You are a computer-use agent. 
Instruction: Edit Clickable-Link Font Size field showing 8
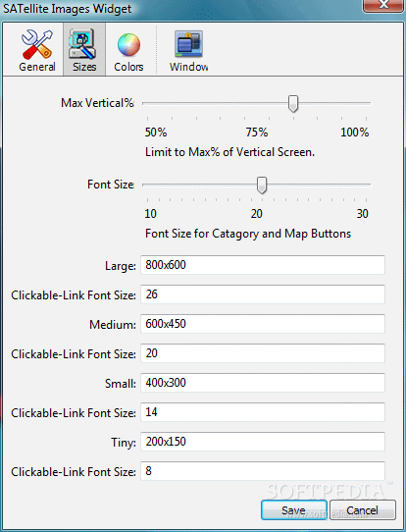pyautogui.click(x=263, y=471)
